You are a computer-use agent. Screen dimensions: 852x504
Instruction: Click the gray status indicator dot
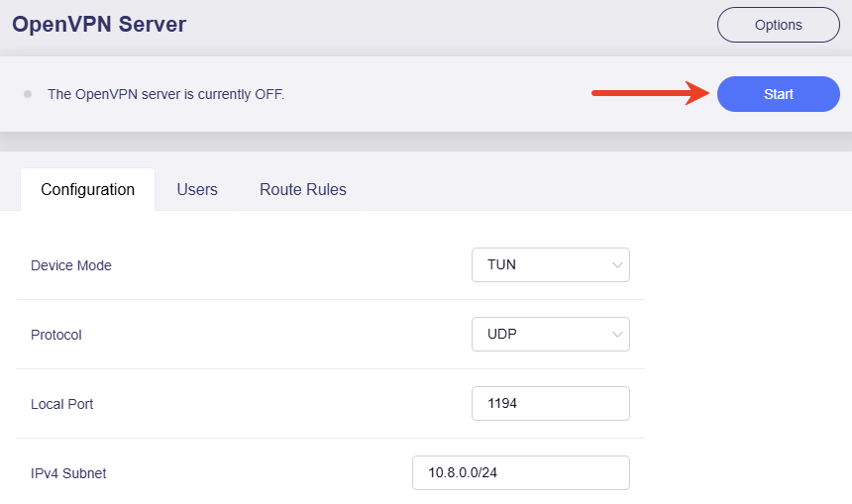click(x=28, y=94)
